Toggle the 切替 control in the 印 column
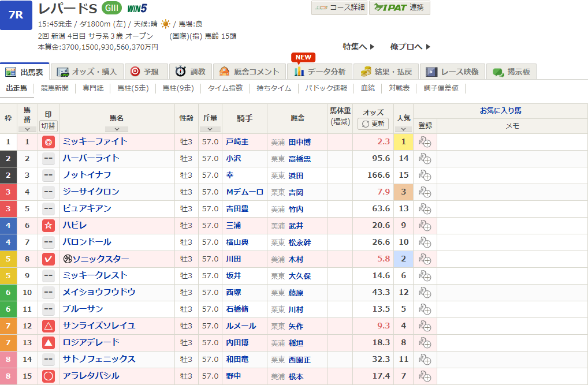The height and width of the screenshot is (385, 588). coord(48,125)
